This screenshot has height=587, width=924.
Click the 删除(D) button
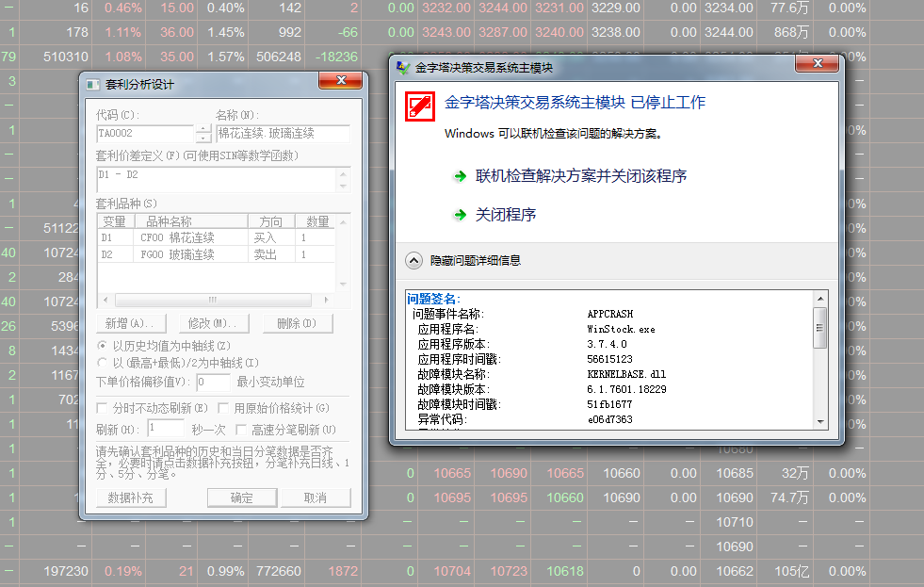point(298,323)
